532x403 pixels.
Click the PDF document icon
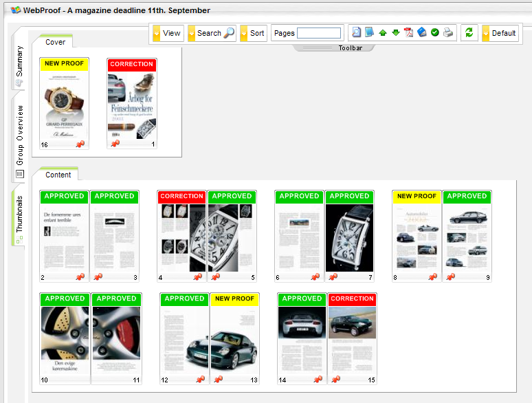(408, 33)
